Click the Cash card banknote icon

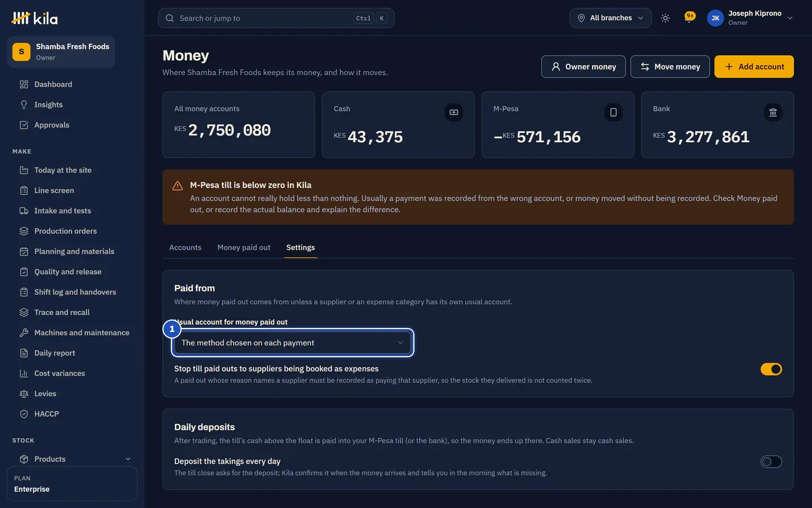pos(454,112)
